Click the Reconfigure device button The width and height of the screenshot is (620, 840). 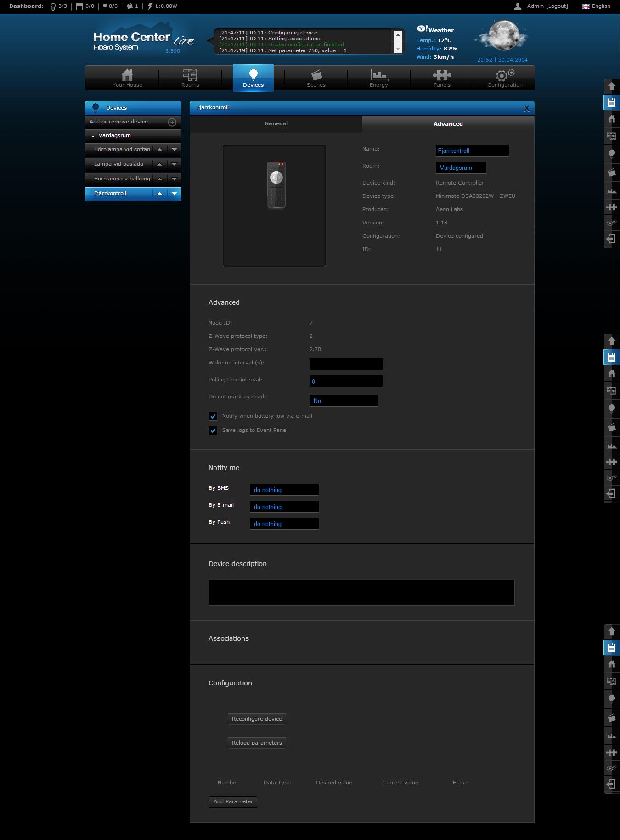pyautogui.click(x=257, y=719)
